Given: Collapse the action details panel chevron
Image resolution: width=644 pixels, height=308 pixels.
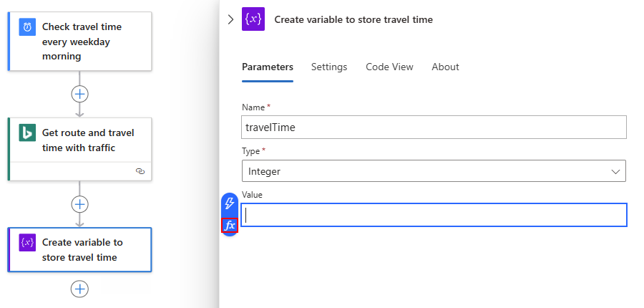Looking at the screenshot, I should 230,20.
